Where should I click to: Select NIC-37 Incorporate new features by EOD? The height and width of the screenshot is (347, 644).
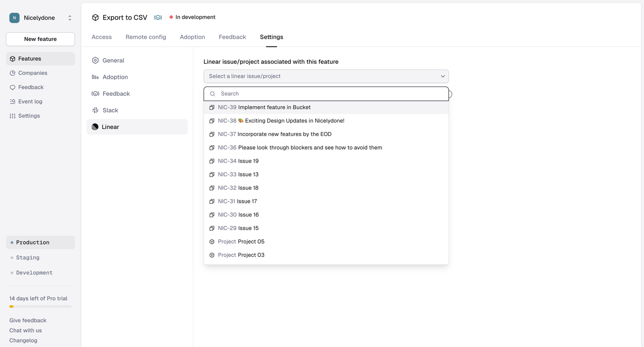click(x=326, y=134)
